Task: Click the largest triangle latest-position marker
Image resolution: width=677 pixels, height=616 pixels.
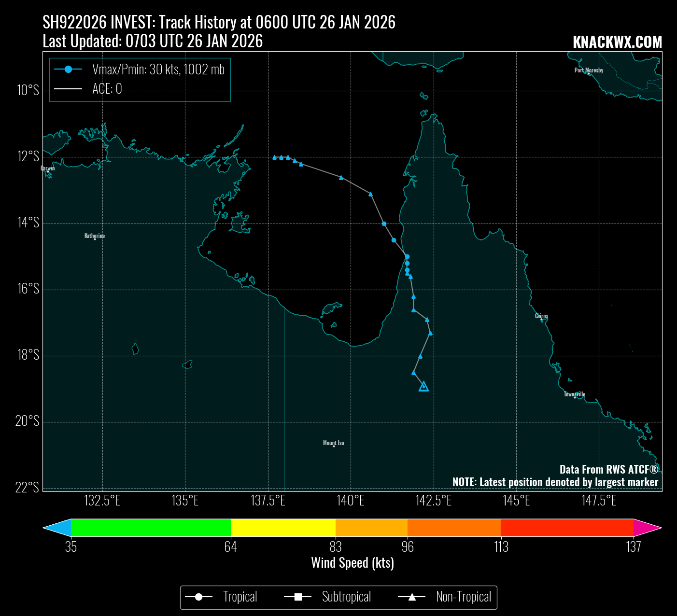Action: [423, 386]
